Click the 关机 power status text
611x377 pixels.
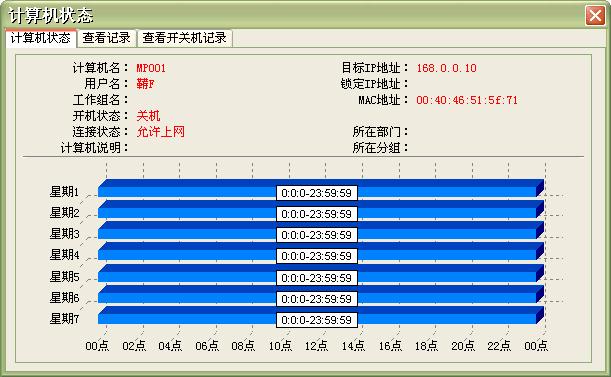tap(148, 116)
